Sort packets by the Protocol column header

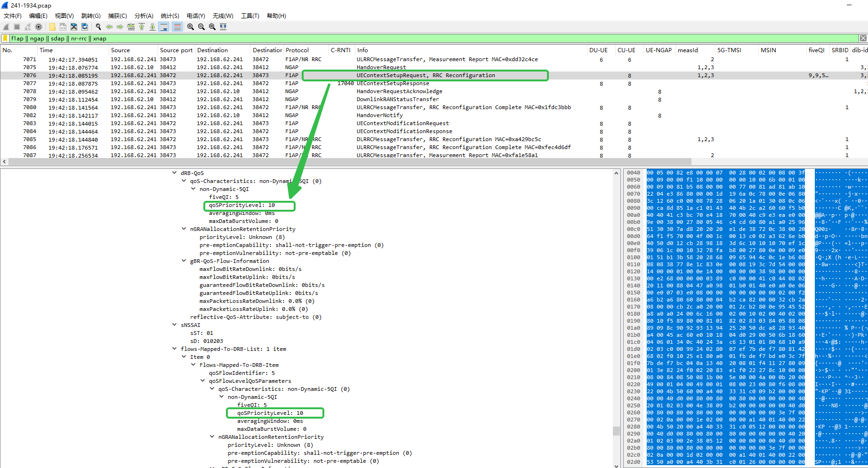[x=297, y=50]
